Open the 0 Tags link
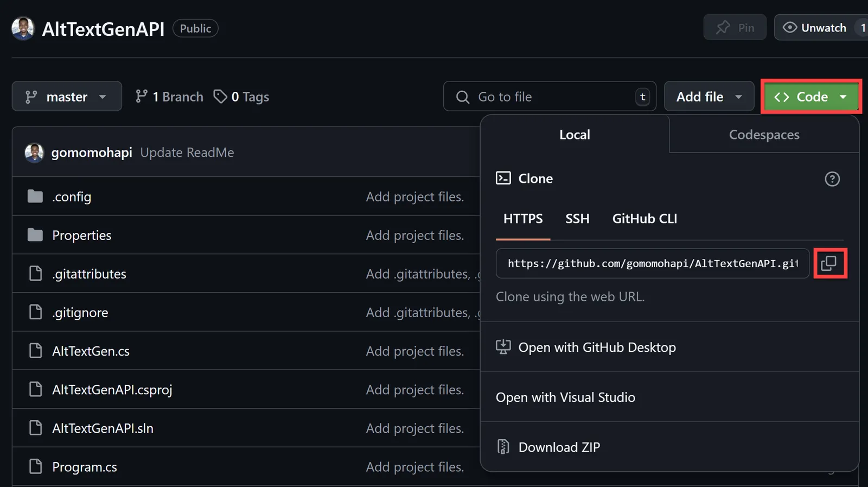 click(241, 97)
